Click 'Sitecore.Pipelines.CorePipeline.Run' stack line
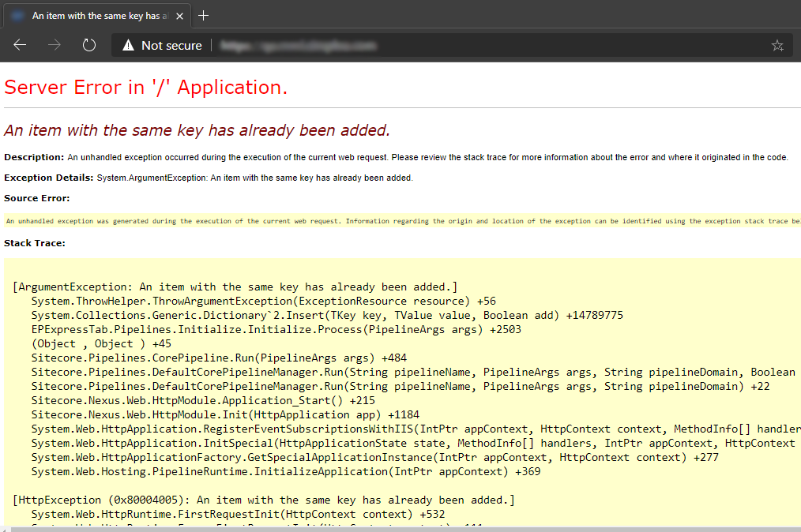The height and width of the screenshot is (532, 801). click(219, 358)
